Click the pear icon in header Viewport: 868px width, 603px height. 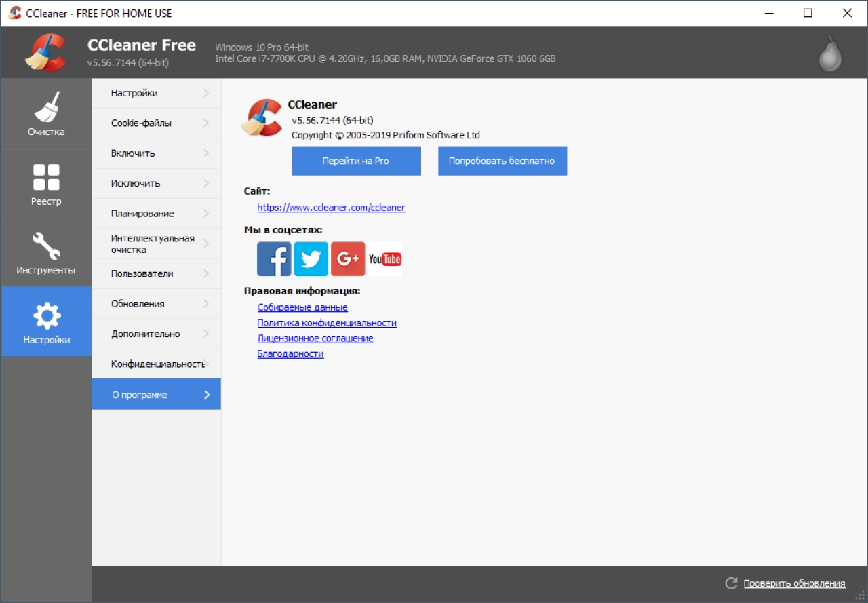pyautogui.click(x=829, y=53)
